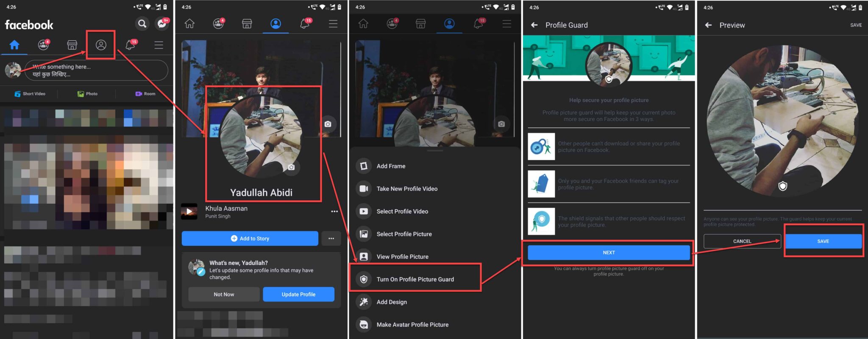Image resolution: width=868 pixels, height=339 pixels.
Task: Tap blue SAVE button on Preview
Action: [823, 241]
